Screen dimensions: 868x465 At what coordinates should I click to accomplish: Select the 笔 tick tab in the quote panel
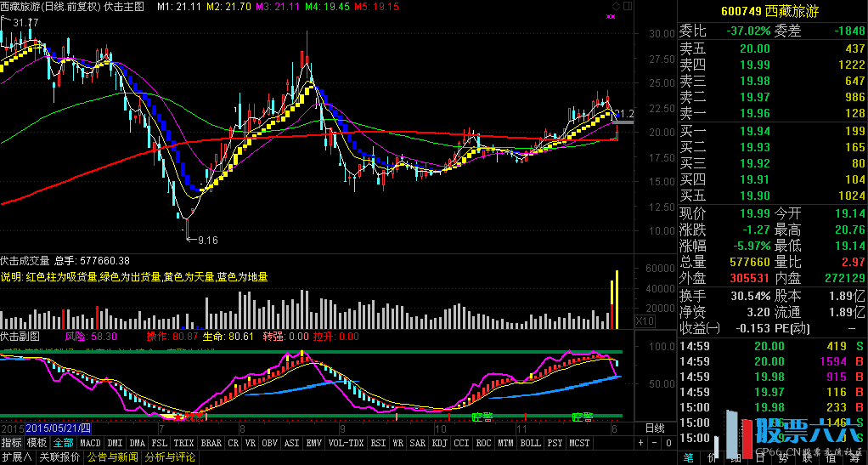pos(687,457)
